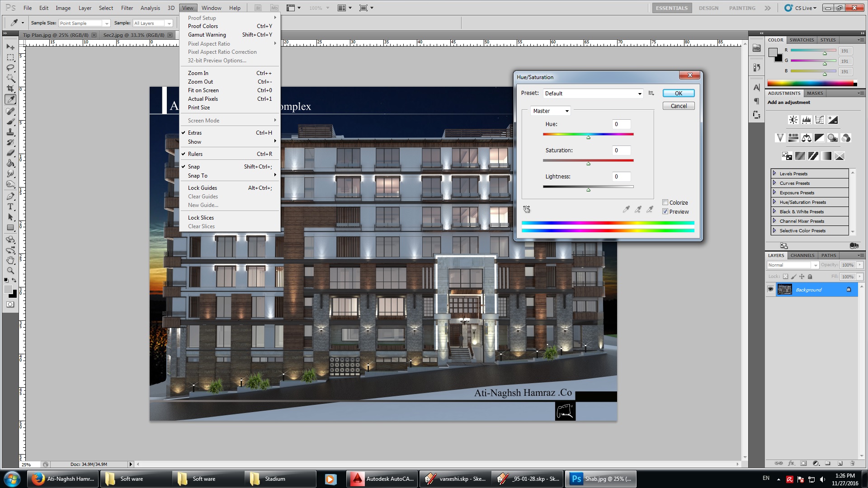The width and height of the screenshot is (868, 488).
Task: Click OK in Hue/Saturation dialog
Action: click(679, 93)
